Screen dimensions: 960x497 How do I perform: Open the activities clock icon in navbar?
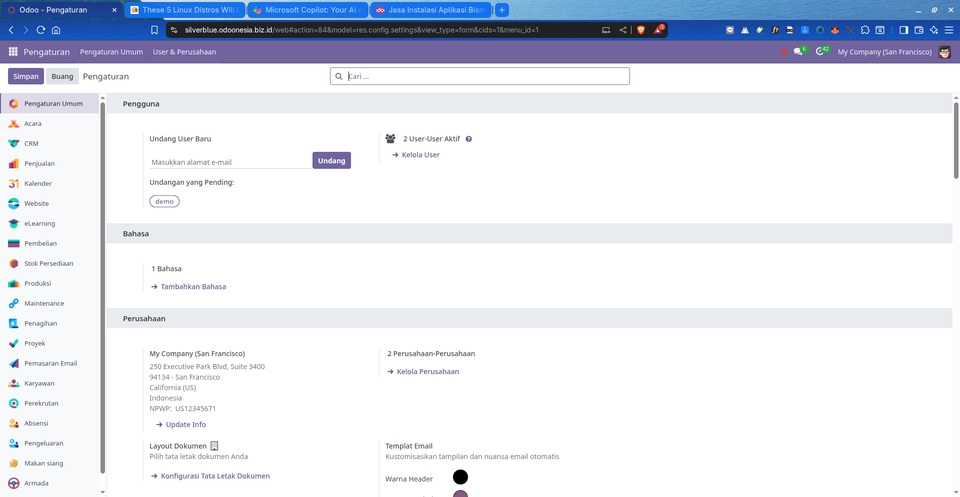pos(820,51)
